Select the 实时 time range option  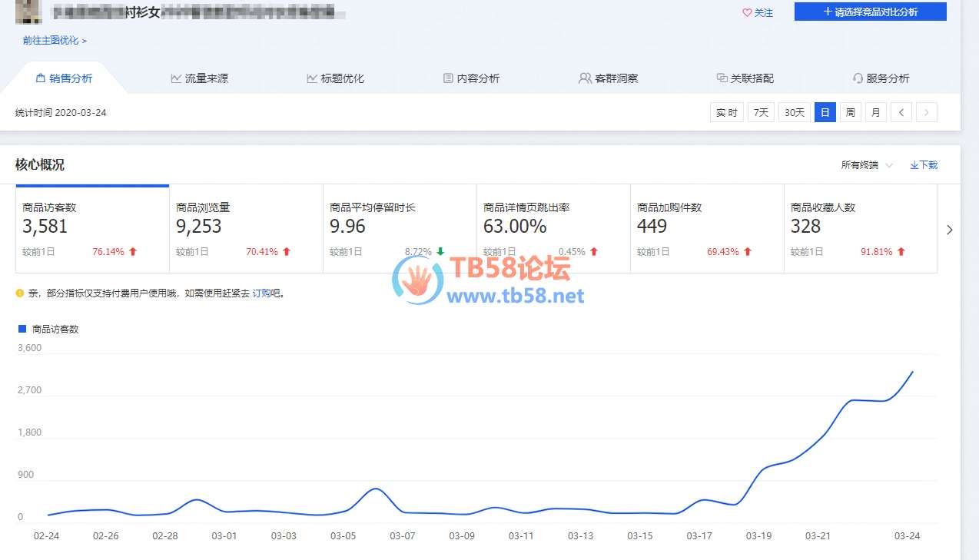pos(727,113)
